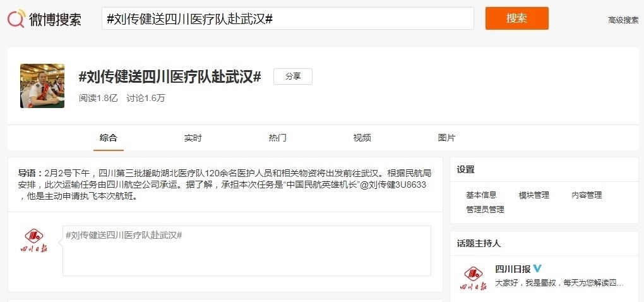This screenshot has height=302, width=644.
Task: Select the 视频 tab
Action: 362,138
